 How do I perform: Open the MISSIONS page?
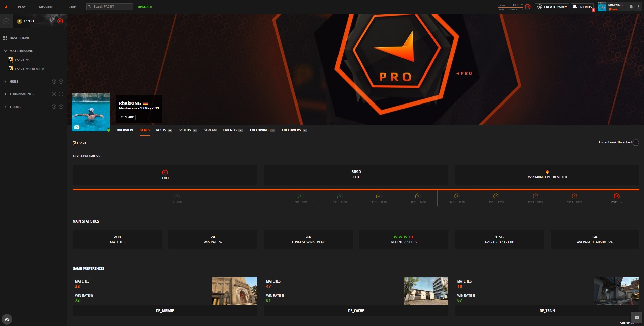coord(46,7)
